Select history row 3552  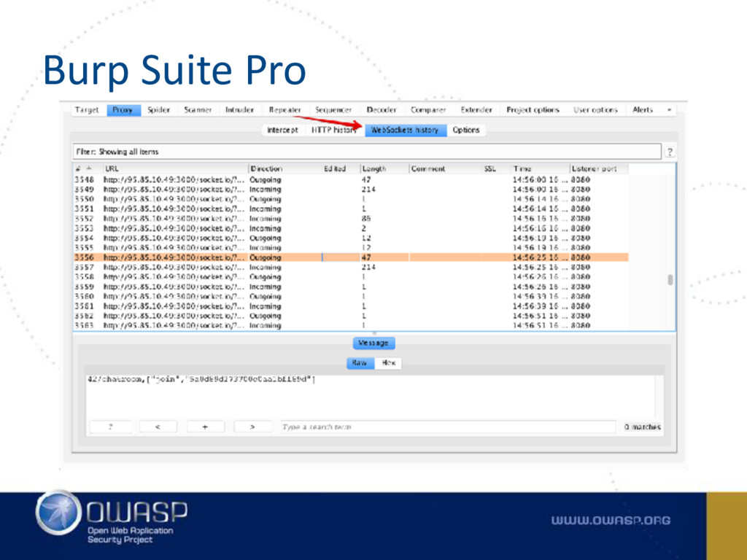(351, 219)
